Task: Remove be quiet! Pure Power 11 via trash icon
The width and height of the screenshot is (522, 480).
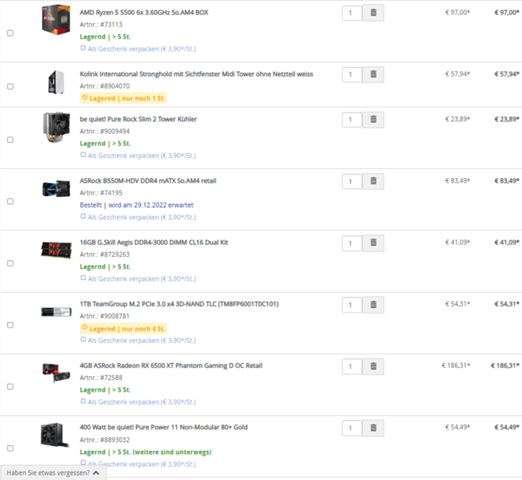Action: (373, 428)
